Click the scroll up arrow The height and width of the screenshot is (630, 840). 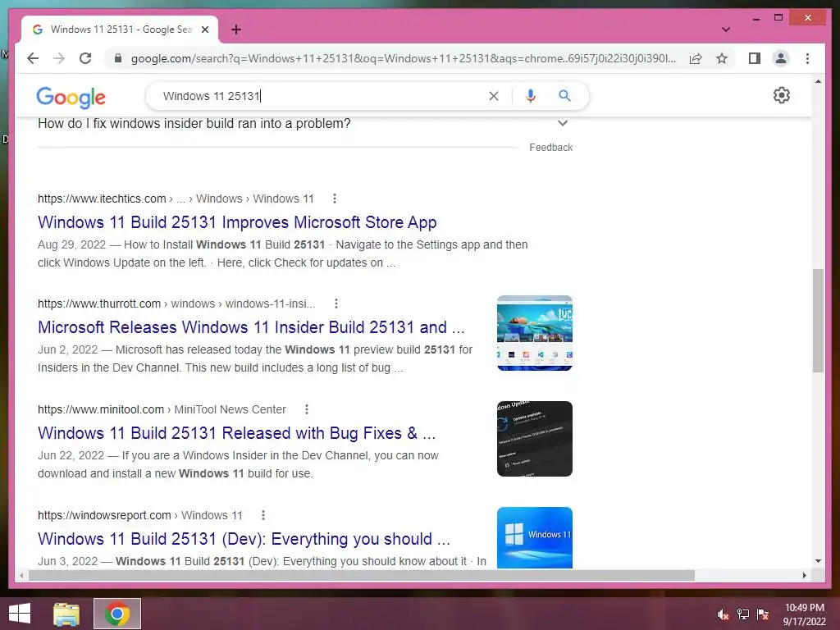818,81
